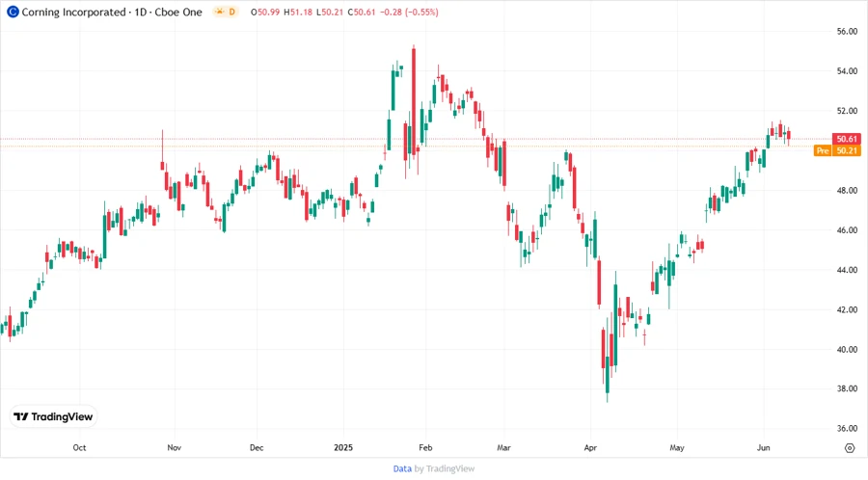
Task: Click the change value −0.28 (−0.55%)
Action: click(409, 13)
